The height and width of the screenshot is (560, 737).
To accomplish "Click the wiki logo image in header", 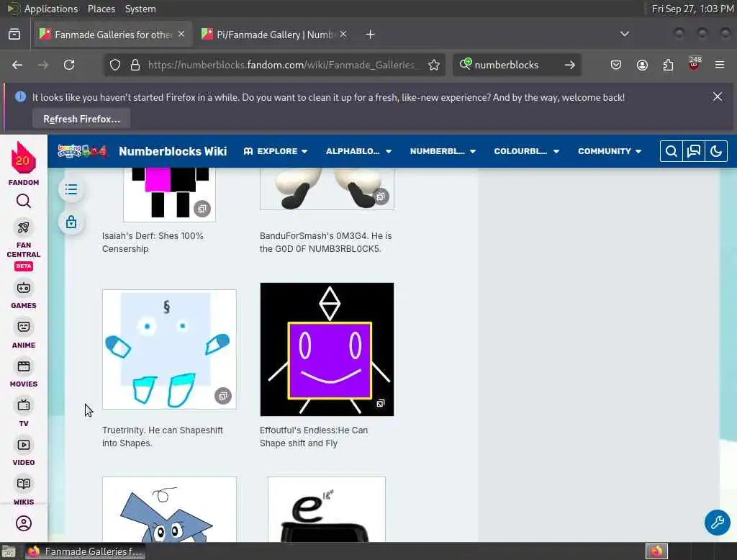I will (83, 151).
